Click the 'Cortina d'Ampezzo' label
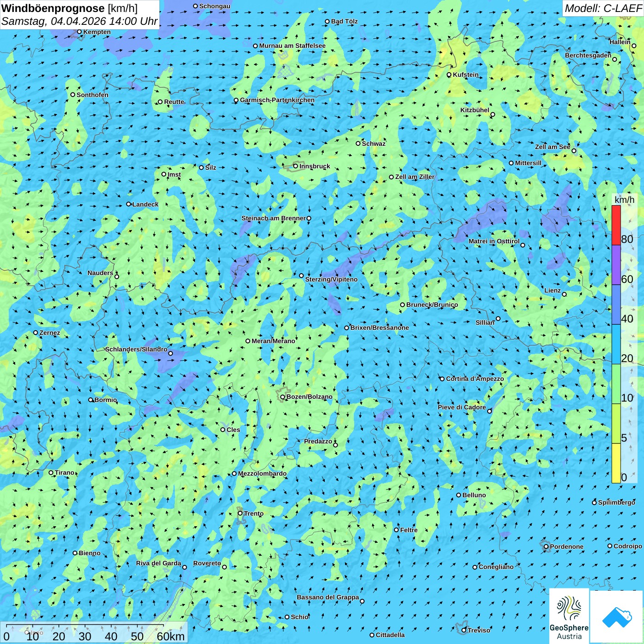Viewport: 644px width, 644px height. coord(475,379)
